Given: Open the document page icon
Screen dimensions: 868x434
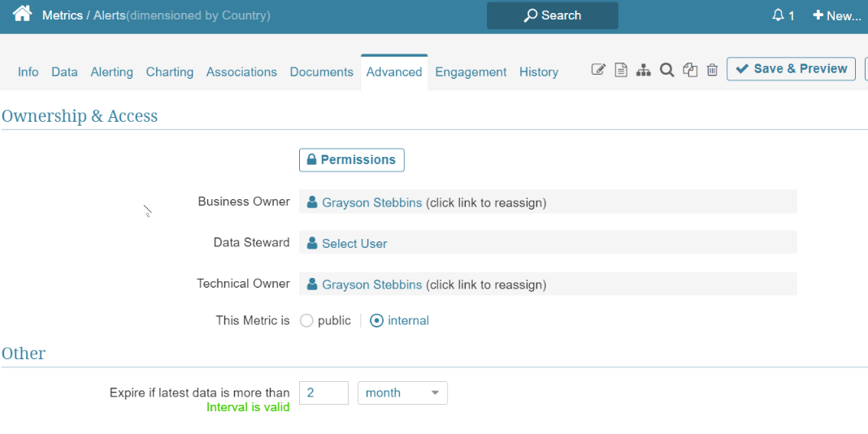Looking at the screenshot, I should pyautogui.click(x=621, y=70).
